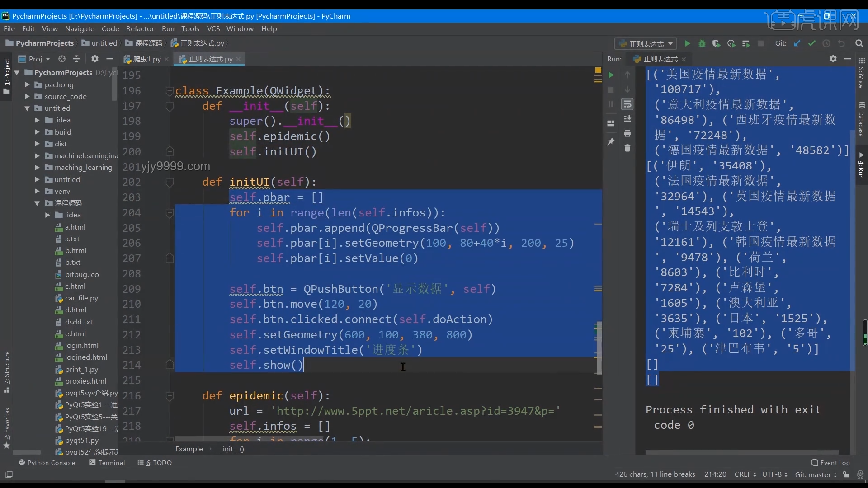This screenshot has height=488, width=868.
Task: Change CRLF line separator setting
Action: [x=745, y=474]
